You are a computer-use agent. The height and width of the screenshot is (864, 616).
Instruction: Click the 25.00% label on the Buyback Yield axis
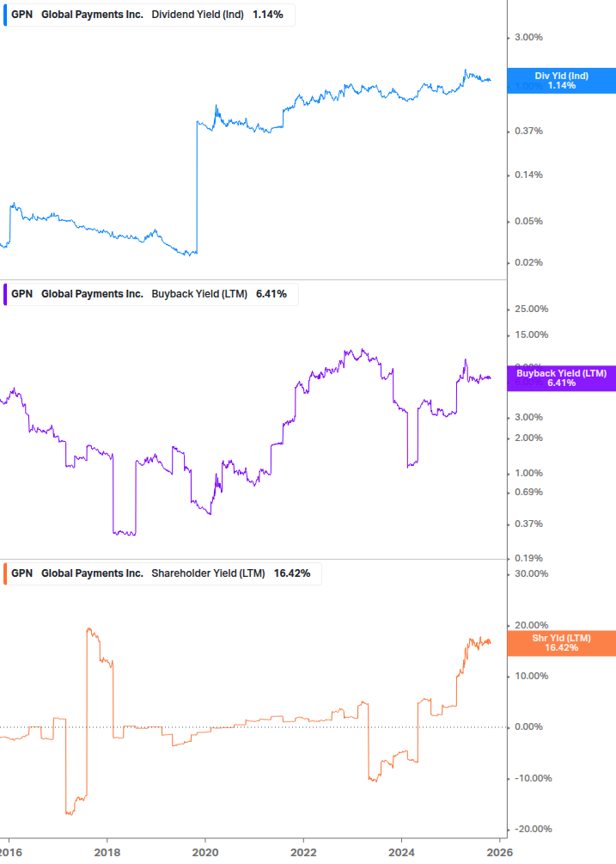[x=531, y=309]
